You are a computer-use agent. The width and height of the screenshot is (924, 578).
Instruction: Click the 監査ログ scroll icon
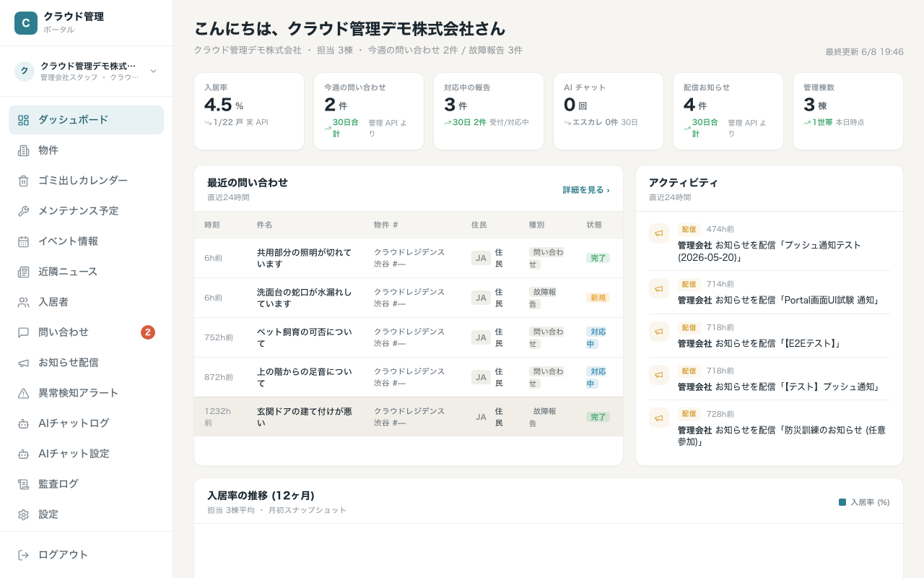(x=23, y=484)
